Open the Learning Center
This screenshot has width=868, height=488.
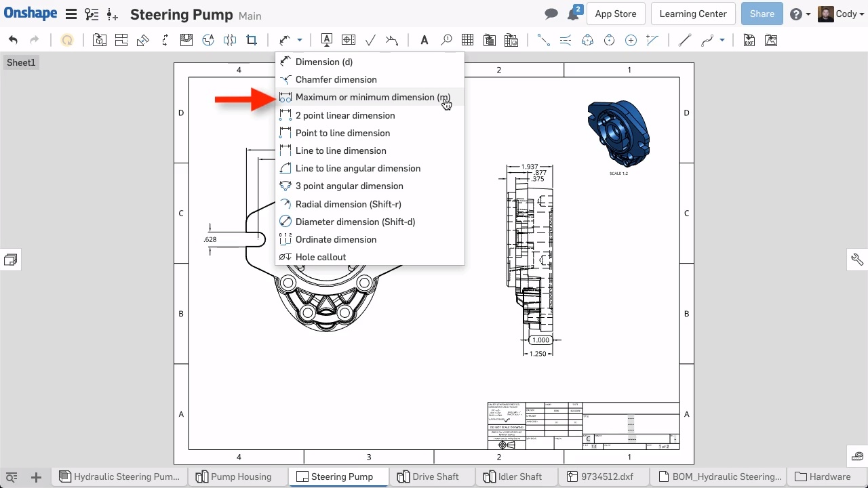point(692,14)
